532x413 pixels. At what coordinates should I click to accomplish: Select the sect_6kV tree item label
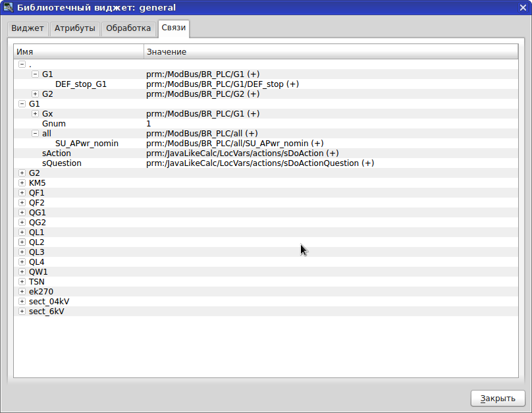tap(47, 311)
